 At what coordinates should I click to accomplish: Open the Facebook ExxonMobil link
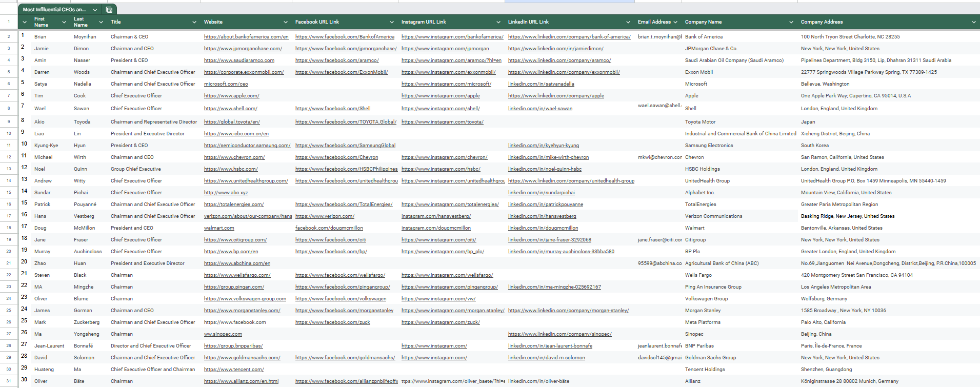tap(342, 72)
